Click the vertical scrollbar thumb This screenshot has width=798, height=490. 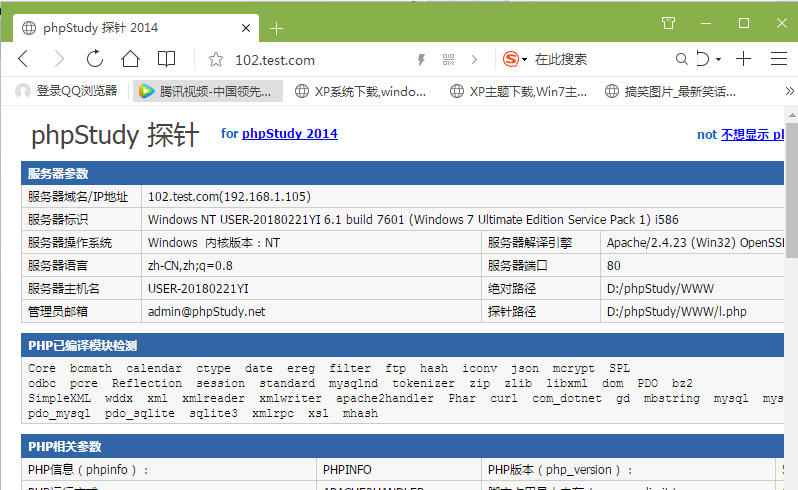(791, 191)
